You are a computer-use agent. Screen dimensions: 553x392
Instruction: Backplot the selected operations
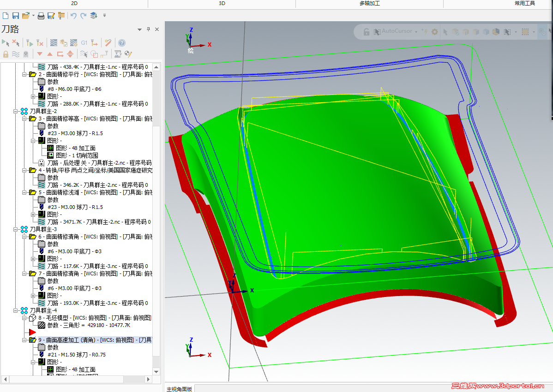(54, 43)
